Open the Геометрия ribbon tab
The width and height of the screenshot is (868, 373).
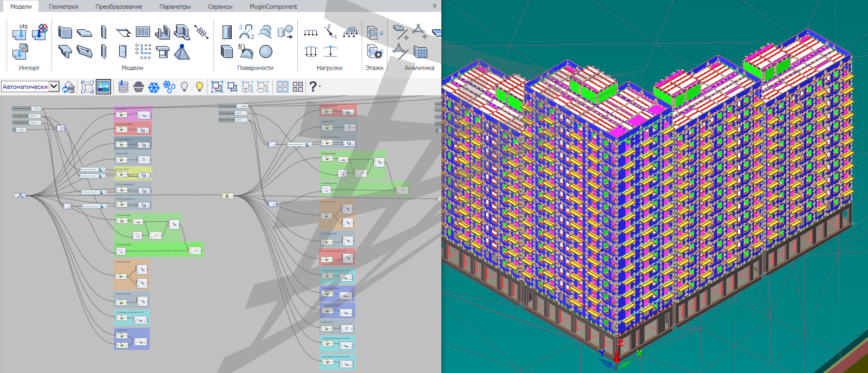63,7
